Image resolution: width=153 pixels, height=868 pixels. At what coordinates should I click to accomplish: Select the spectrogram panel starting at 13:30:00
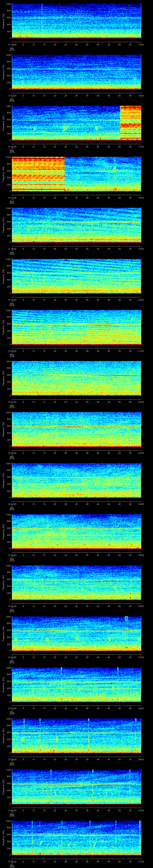pyautogui.click(x=77, y=838)
